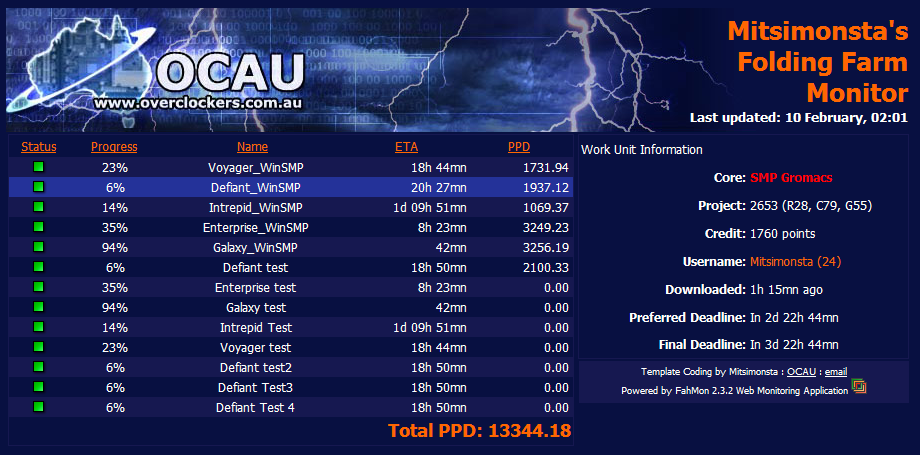Click the Total PPD: 13344.18 text
920x455 pixels.
(x=479, y=430)
